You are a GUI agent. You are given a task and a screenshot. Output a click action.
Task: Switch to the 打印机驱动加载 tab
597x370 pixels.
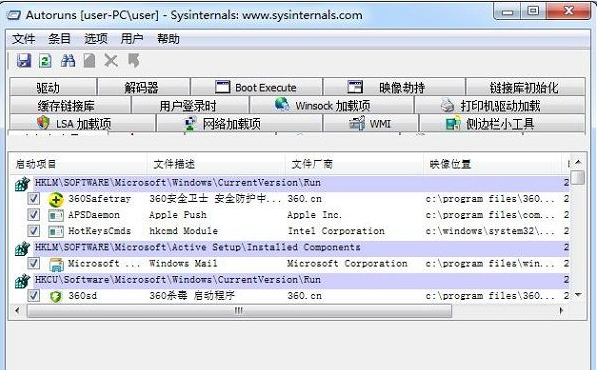500,105
